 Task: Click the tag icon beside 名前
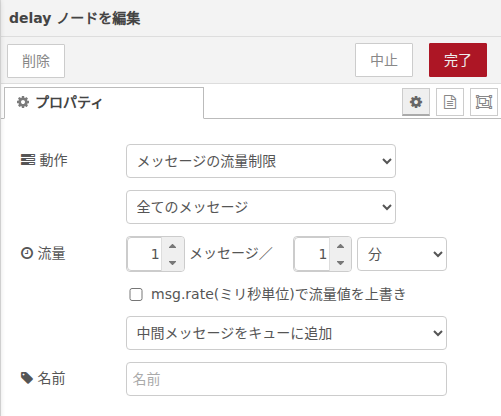27,378
